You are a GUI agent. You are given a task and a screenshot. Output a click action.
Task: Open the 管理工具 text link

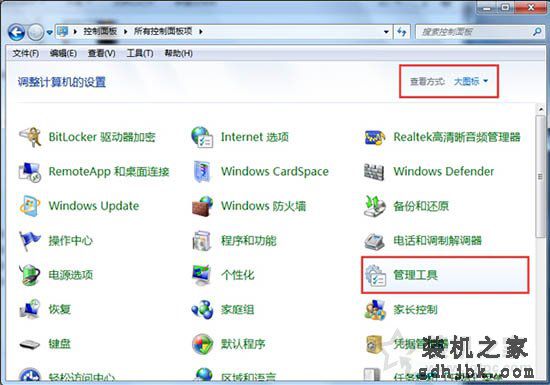pos(415,275)
